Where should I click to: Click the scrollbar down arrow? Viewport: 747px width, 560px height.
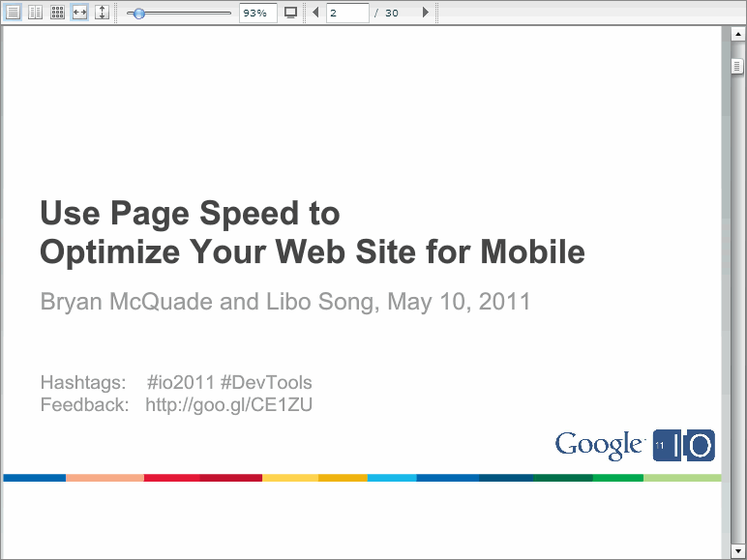(738, 551)
